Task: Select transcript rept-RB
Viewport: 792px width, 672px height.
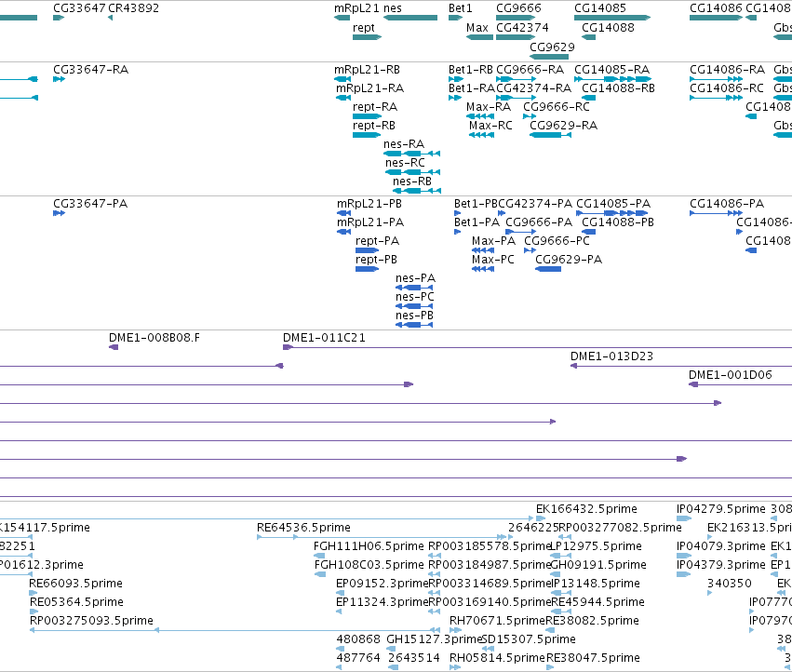Action: [374, 126]
